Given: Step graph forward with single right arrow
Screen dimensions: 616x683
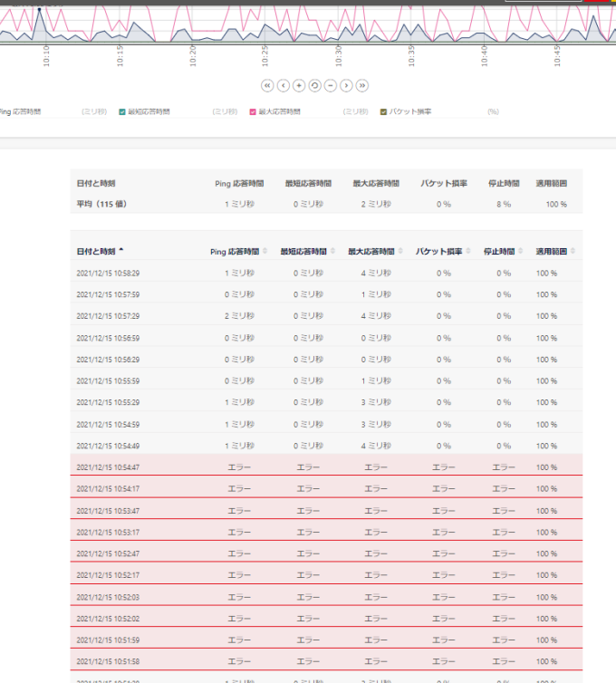Looking at the screenshot, I should (x=346, y=86).
